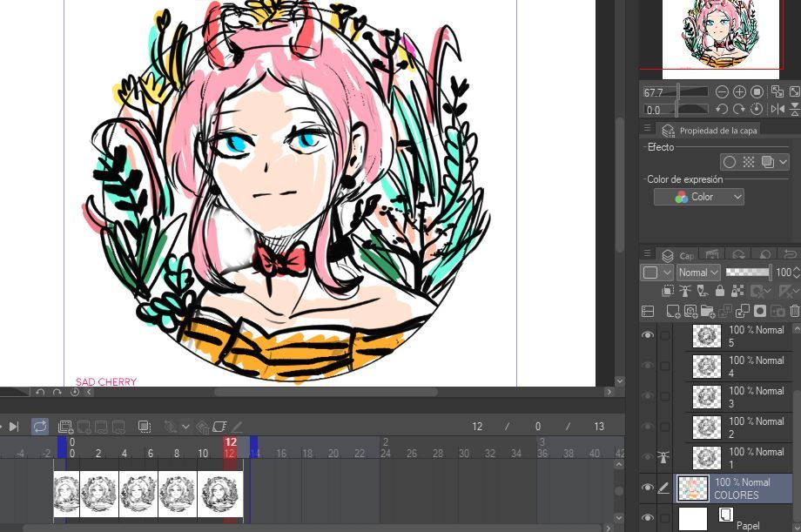
Task: Open the keyframe interpolation dropdown in timeline
Action: coord(185,427)
